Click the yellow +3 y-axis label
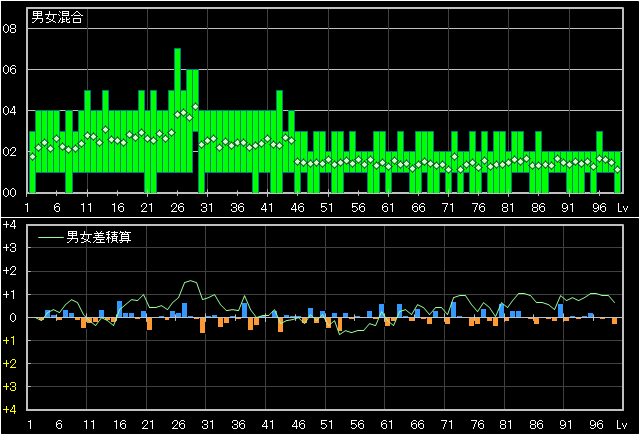640x435 pixels. pyautogui.click(x=9, y=386)
